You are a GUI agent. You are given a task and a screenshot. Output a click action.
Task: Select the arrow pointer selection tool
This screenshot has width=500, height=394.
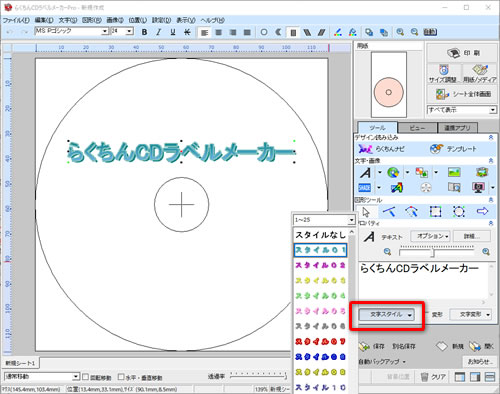(x=366, y=212)
